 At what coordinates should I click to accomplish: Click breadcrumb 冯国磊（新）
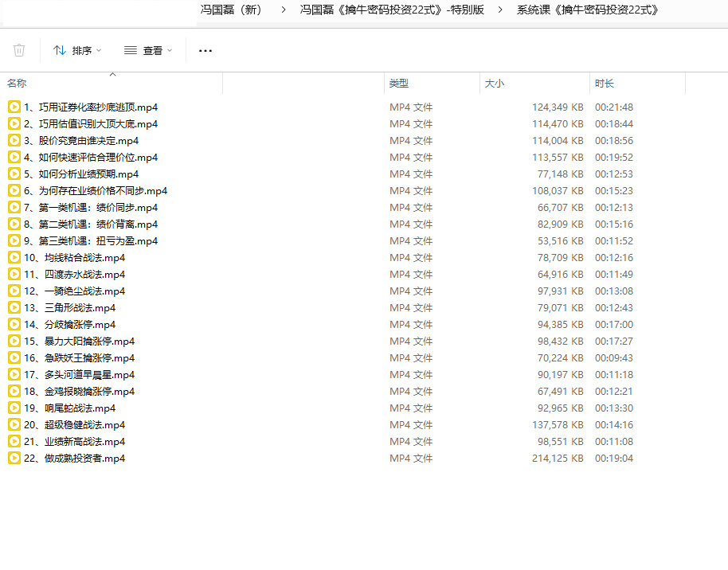pos(231,10)
